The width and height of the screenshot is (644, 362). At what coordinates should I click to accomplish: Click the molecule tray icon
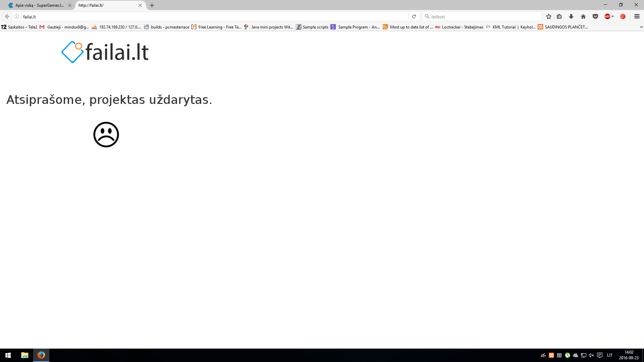[543, 355]
